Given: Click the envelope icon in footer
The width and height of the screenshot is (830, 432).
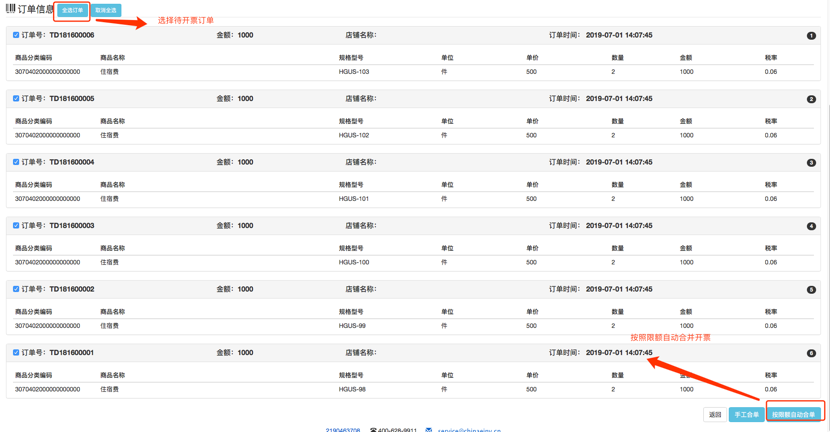Looking at the screenshot, I should 429,430.
